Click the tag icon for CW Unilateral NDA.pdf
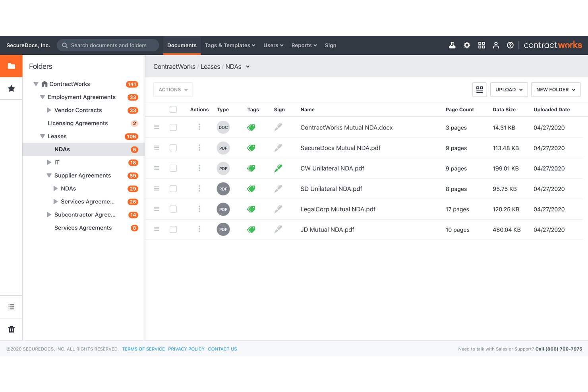The height and width of the screenshot is (392, 588). [251, 168]
